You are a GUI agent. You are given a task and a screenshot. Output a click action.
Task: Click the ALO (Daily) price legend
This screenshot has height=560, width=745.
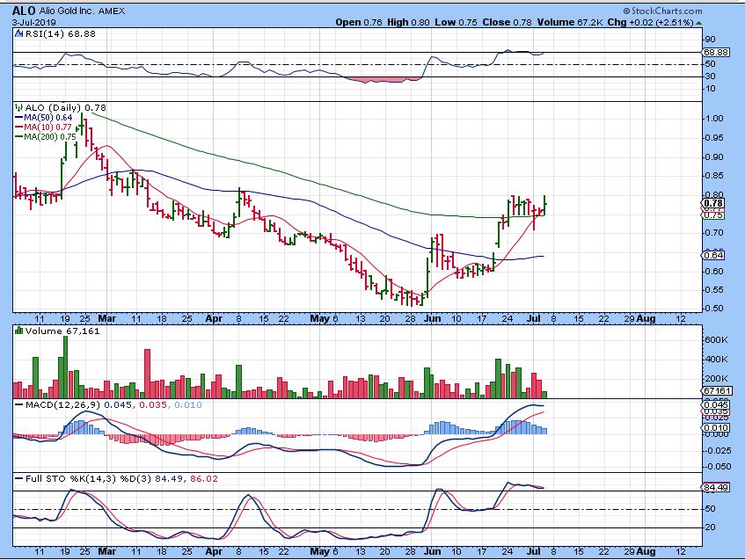click(x=55, y=107)
